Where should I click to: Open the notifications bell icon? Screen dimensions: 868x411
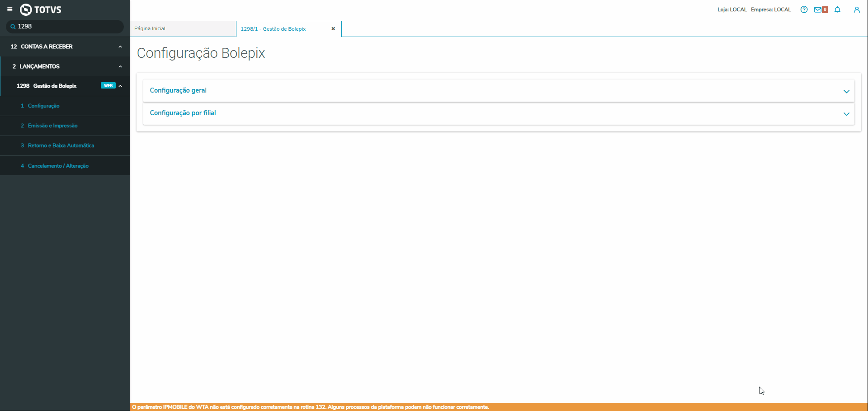[x=837, y=9]
